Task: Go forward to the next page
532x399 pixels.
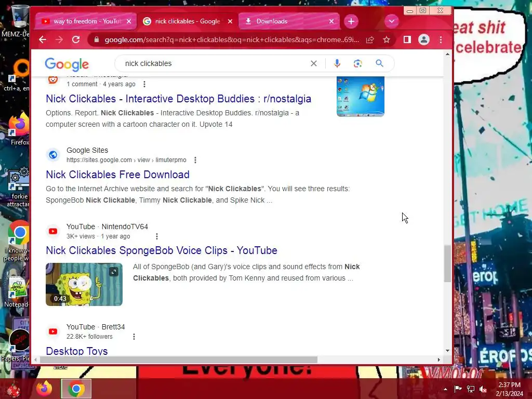Action: (59, 39)
